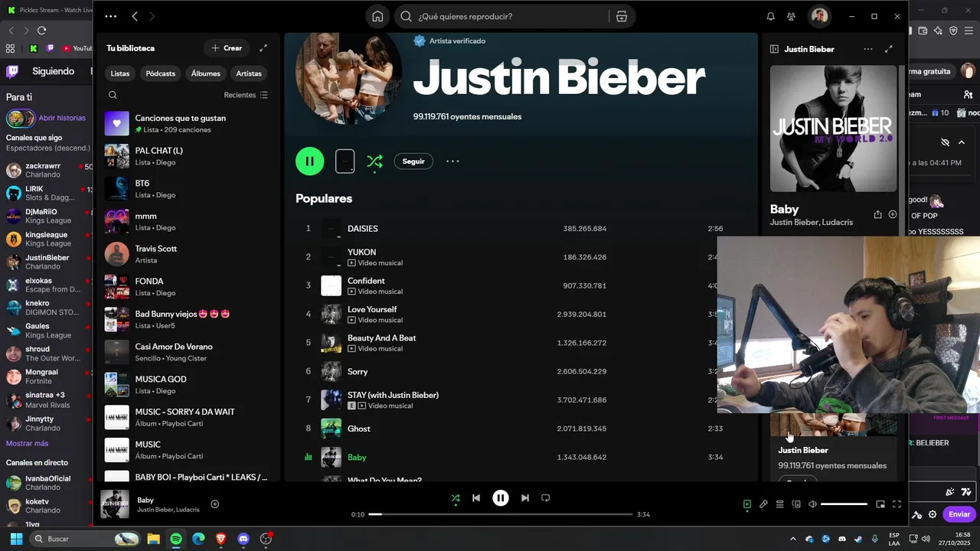Open Canciones que te gustan playlist
This screenshot has height=551, width=980.
tap(188, 123)
